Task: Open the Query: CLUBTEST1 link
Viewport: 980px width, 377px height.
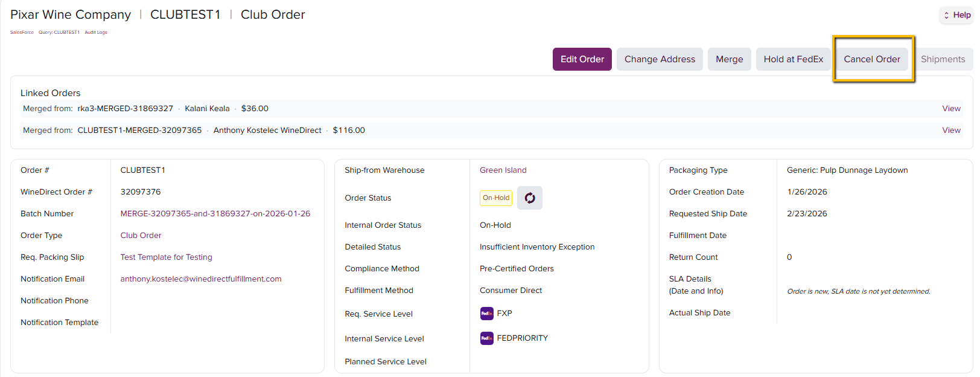Action: (59, 33)
